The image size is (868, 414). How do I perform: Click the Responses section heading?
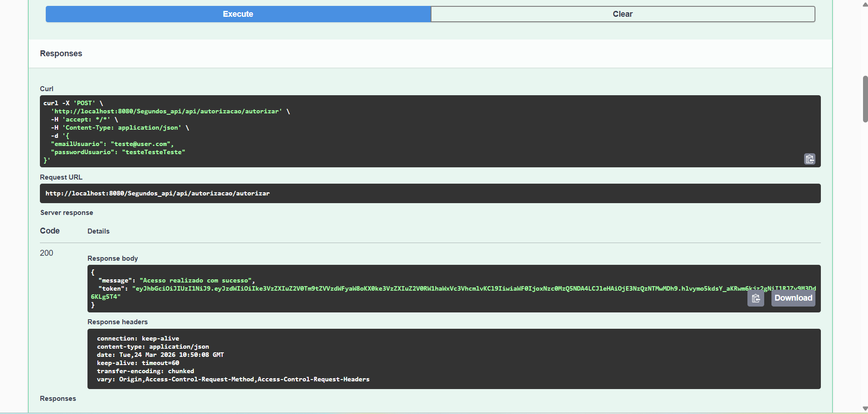point(61,54)
